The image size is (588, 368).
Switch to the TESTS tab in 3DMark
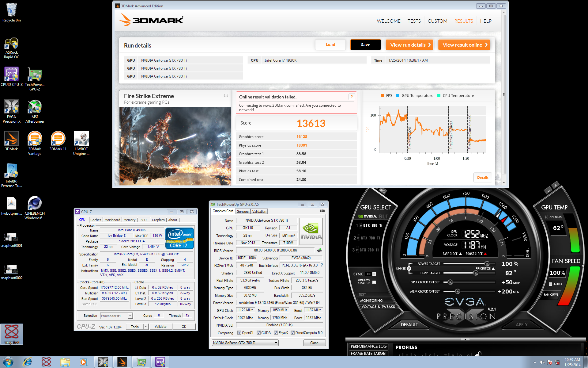click(x=414, y=21)
